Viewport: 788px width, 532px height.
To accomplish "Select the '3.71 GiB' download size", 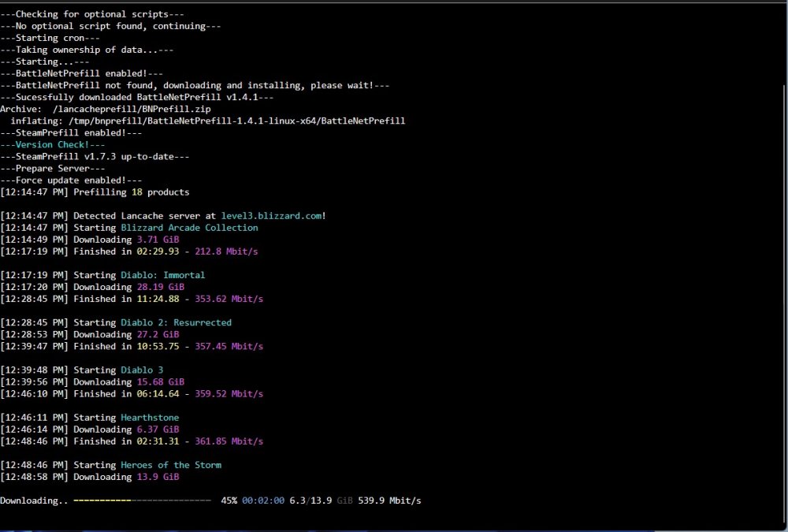I will (158, 240).
